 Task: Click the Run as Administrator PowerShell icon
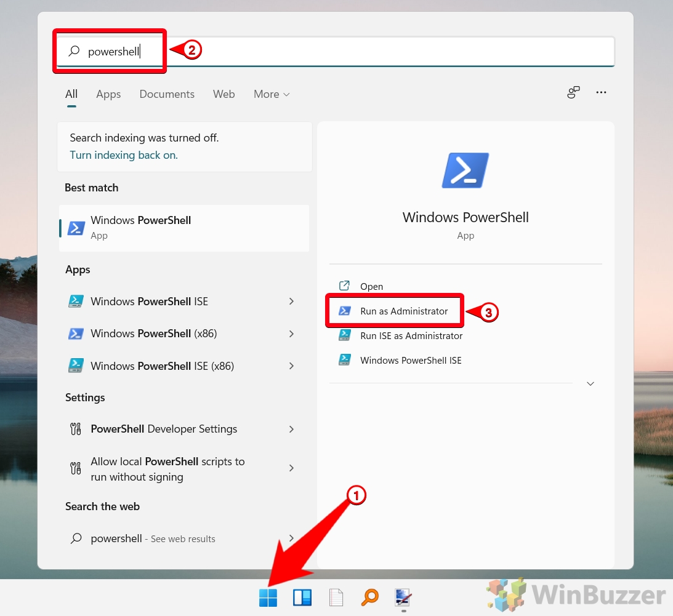coord(345,311)
